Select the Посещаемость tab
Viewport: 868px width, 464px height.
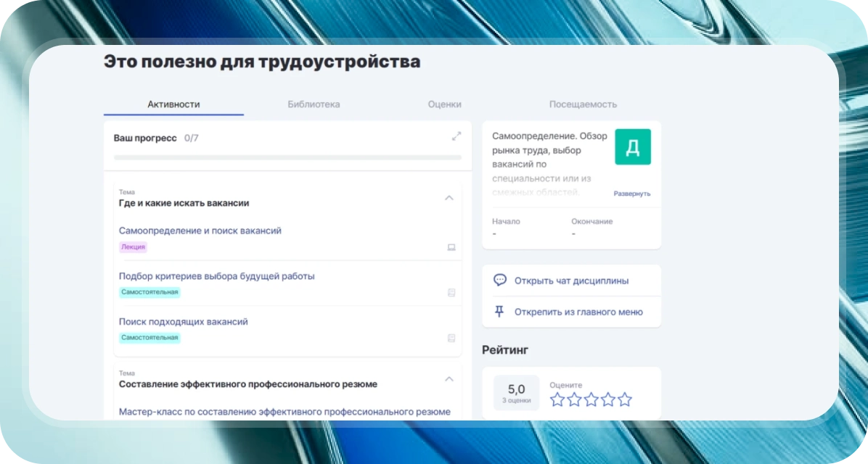[x=583, y=104]
